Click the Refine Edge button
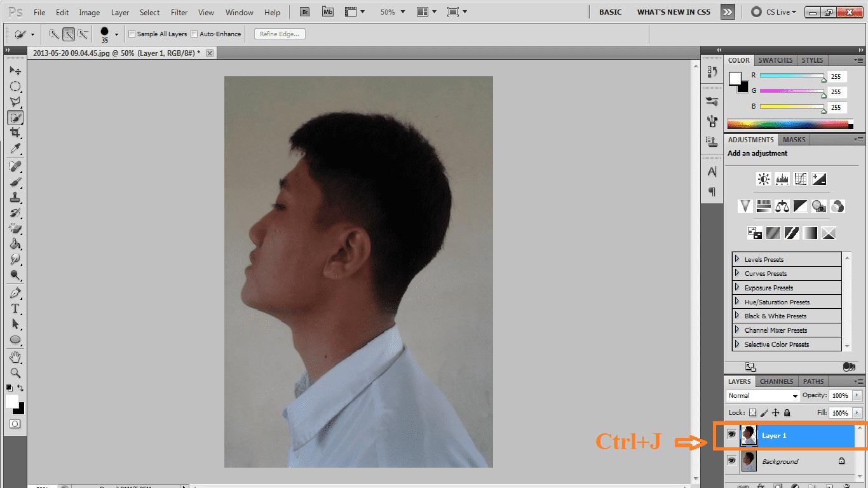 coord(279,34)
